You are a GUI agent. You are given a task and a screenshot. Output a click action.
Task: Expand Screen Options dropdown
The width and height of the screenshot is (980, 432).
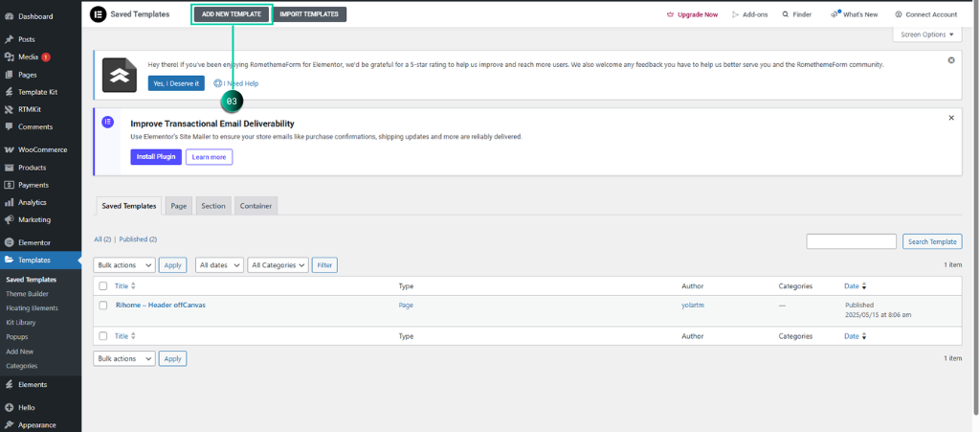pyautogui.click(x=926, y=35)
